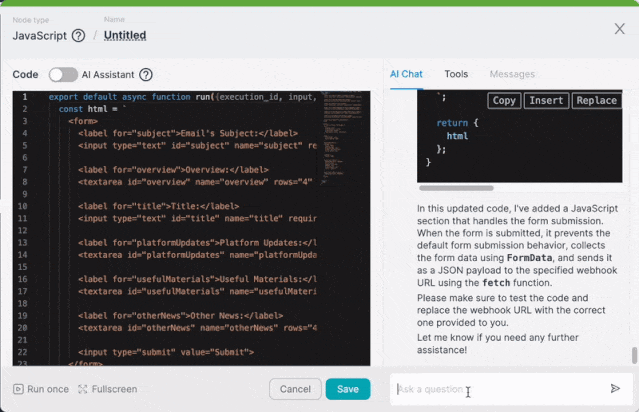Image resolution: width=639 pixels, height=412 pixels.
Task: Toggle the Code / AI Assistant switch
Action: [63, 74]
